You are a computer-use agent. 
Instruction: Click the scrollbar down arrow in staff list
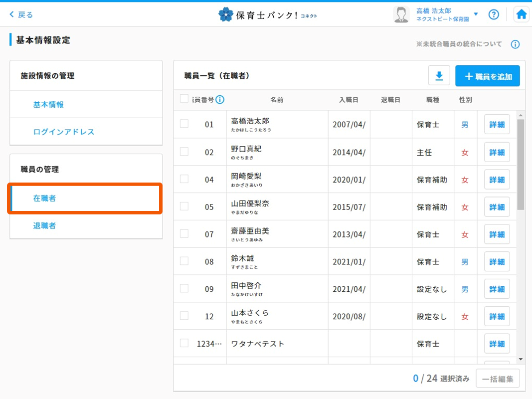pyautogui.click(x=521, y=359)
